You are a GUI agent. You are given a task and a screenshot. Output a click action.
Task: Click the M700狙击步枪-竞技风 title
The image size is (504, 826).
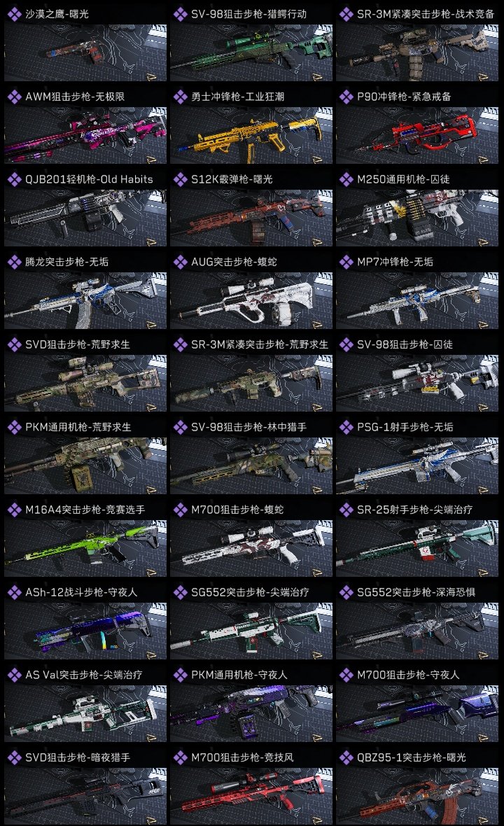(x=242, y=757)
